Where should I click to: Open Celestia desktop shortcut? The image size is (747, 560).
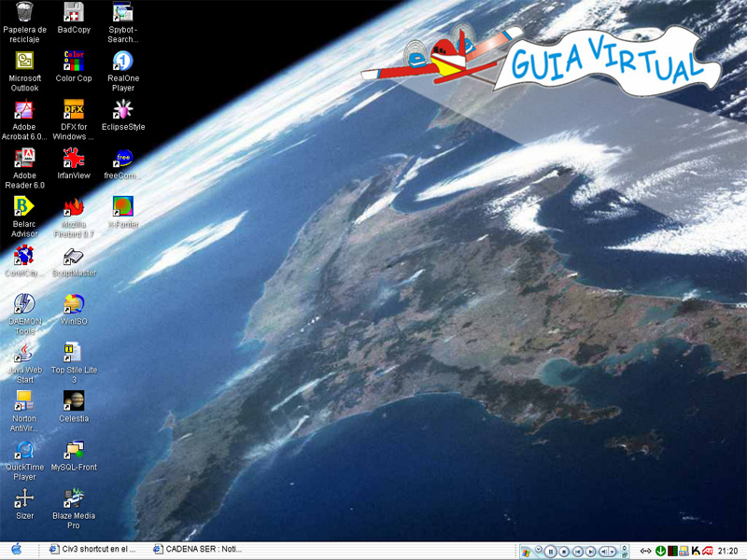(74, 401)
